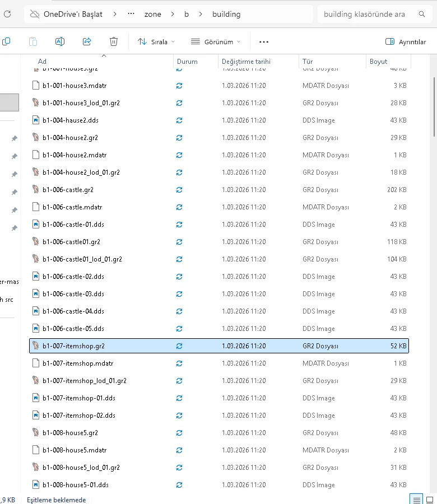Screen dimensions: 437x504
Task: Select file b1-001-house3.mdatr
Action: pos(219,86)
